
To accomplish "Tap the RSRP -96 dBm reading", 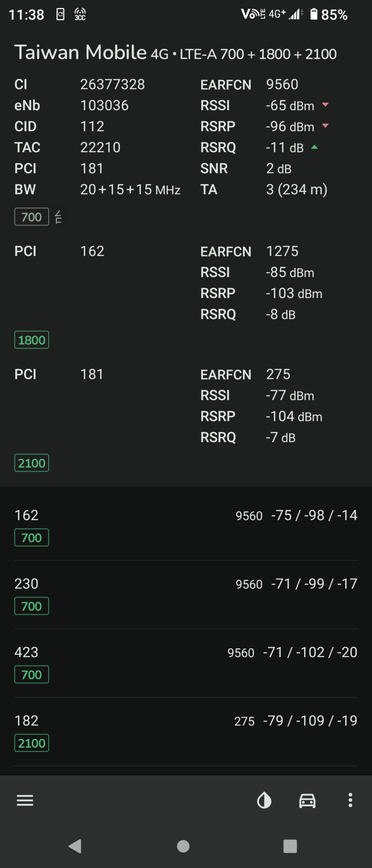I will coord(290,126).
